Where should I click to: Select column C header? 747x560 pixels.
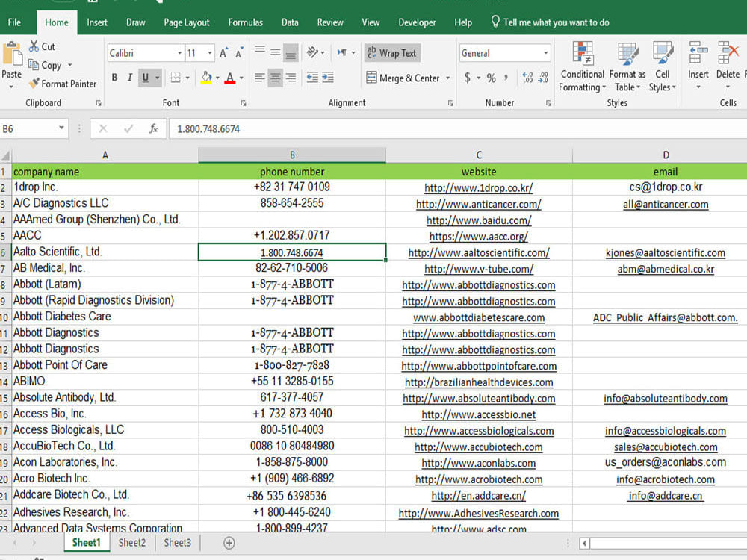pyautogui.click(x=479, y=155)
